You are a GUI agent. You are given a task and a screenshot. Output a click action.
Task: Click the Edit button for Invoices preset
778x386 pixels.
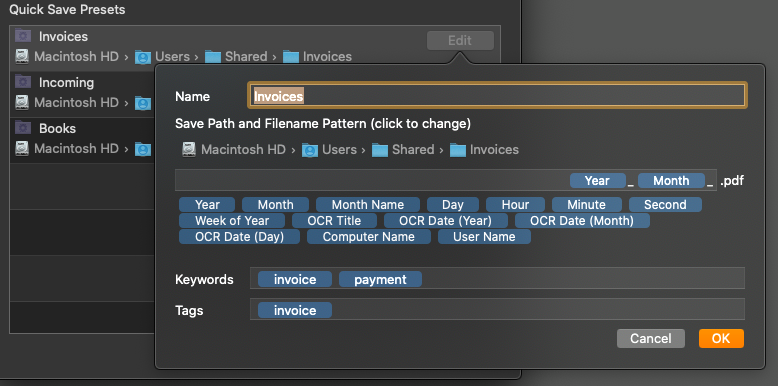(460, 40)
